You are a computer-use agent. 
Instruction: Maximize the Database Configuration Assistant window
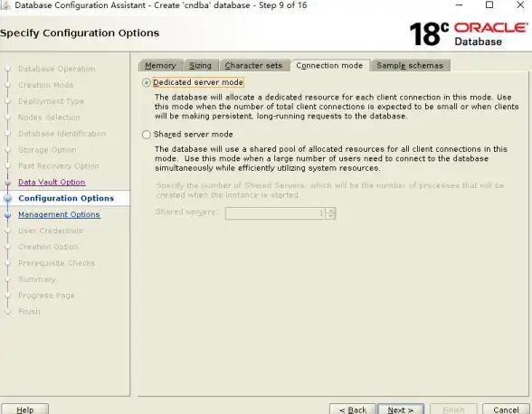(x=489, y=5)
